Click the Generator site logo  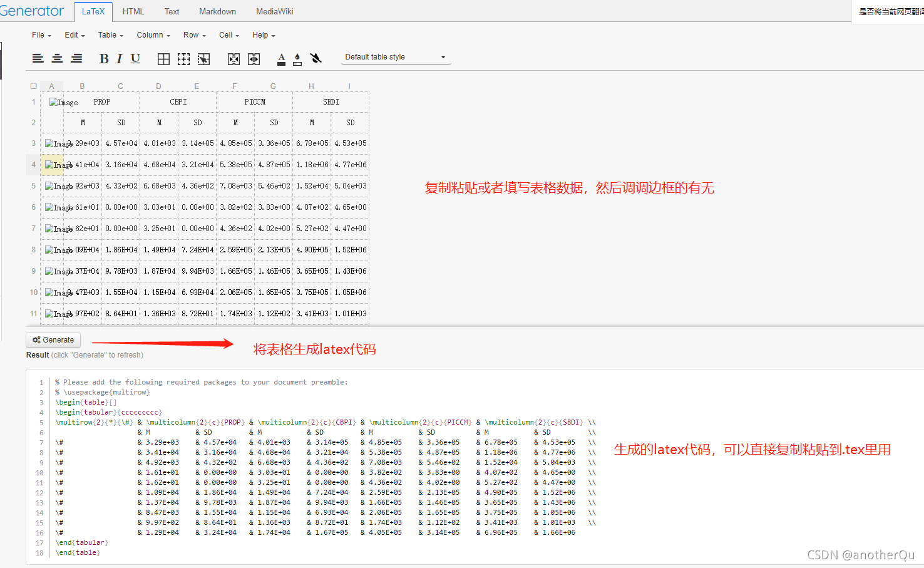[31, 11]
